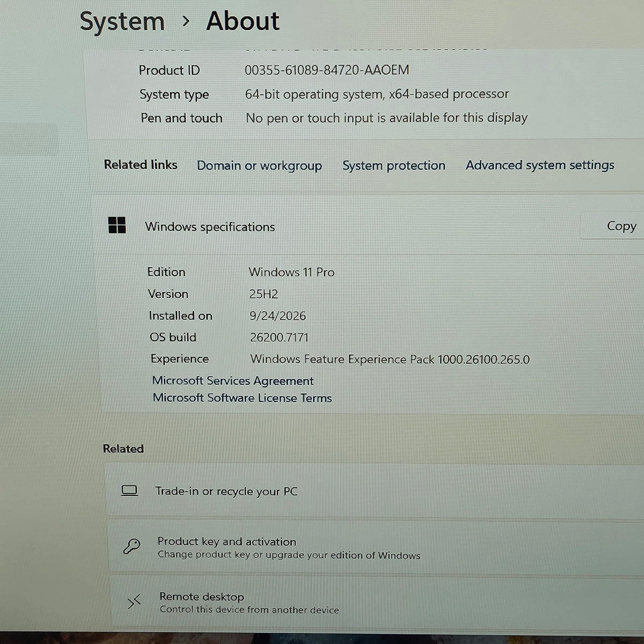Open Microsoft Software License Terms link
Image resolution: width=644 pixels, height=644 pixels.
(242, 398)
